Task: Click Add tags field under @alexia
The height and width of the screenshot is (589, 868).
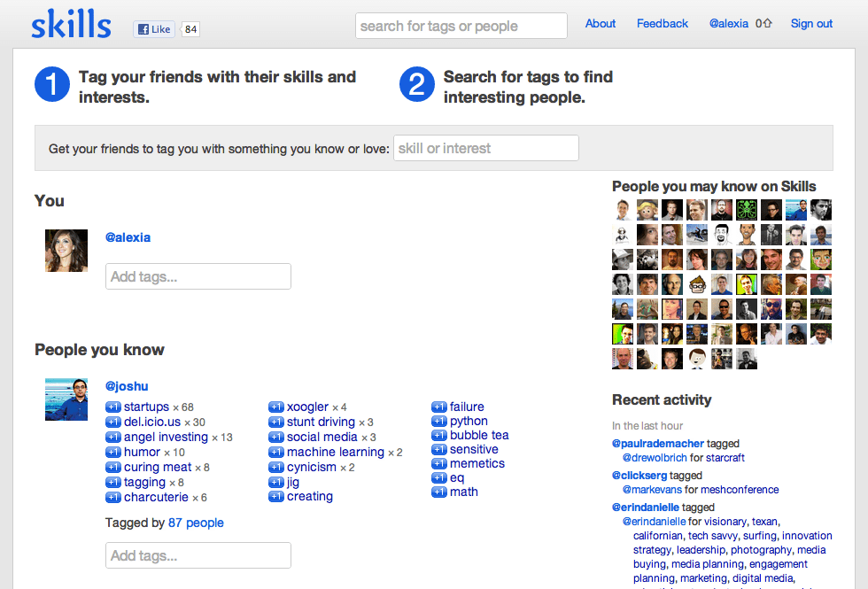Action: click(x=198, y=276)
